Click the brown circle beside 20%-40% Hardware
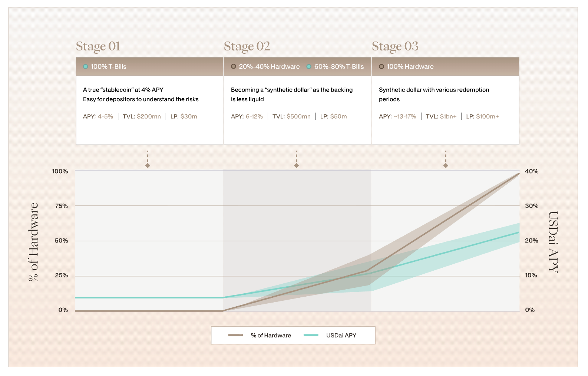 pyautogui.click(x=234, y=66)
